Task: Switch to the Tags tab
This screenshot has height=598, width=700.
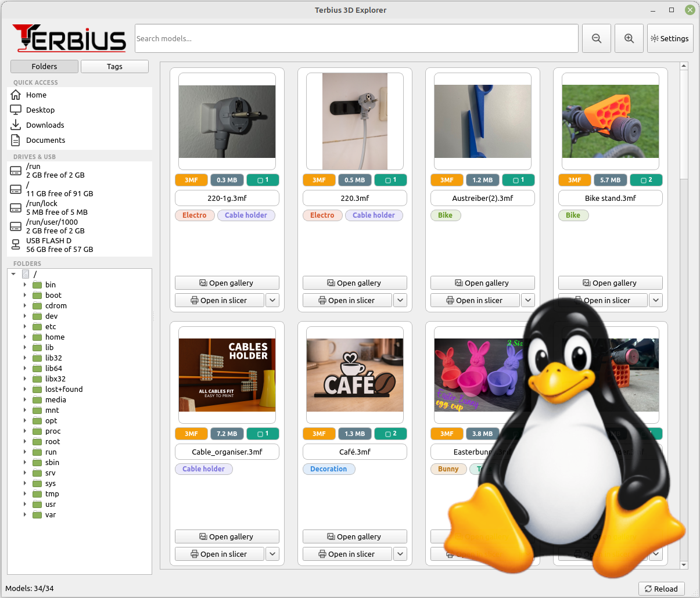Action: 114,66
